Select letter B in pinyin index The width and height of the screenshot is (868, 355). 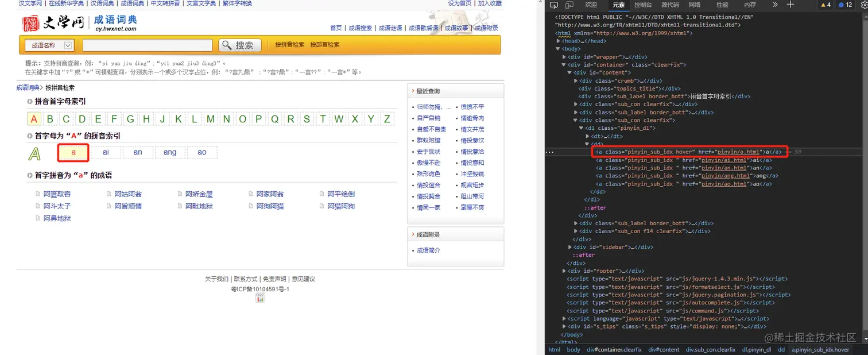(x=50, y=119)
